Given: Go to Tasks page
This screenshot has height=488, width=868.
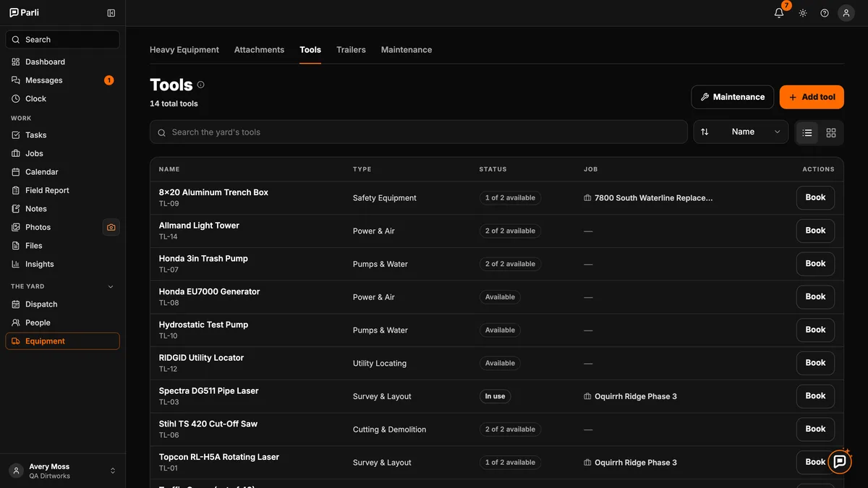Looking at the screenshot, I should point(63,135).
